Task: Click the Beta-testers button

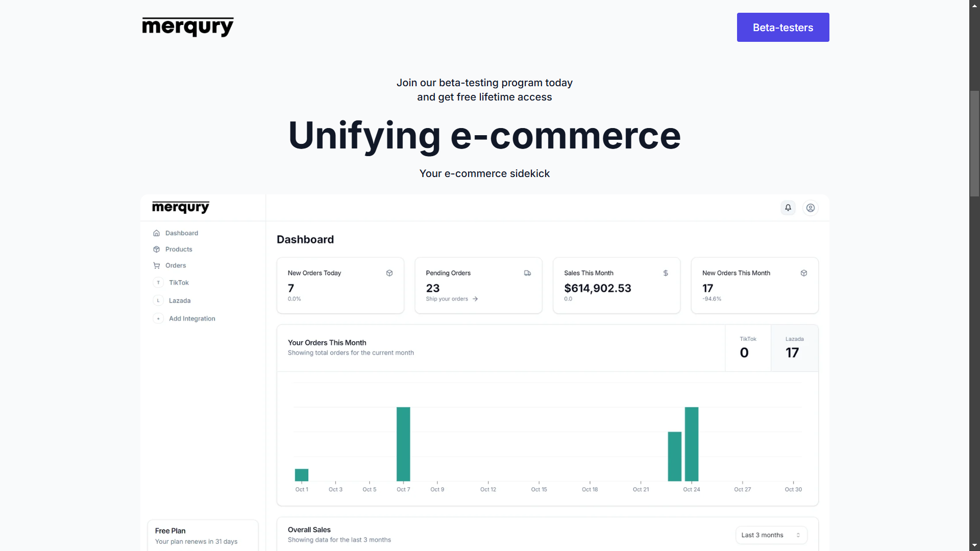Action: (x=782, y=27)
